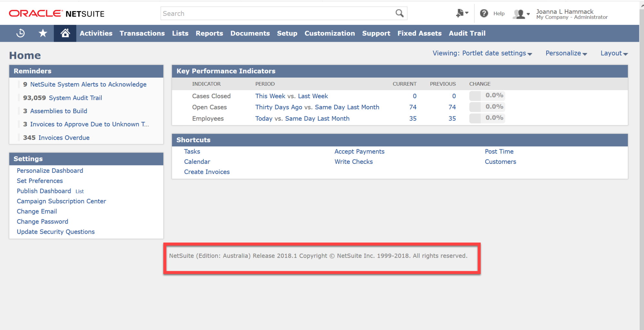The image size is (644, 330).
Task: Open the Customization menu
Action: (330, 33)
